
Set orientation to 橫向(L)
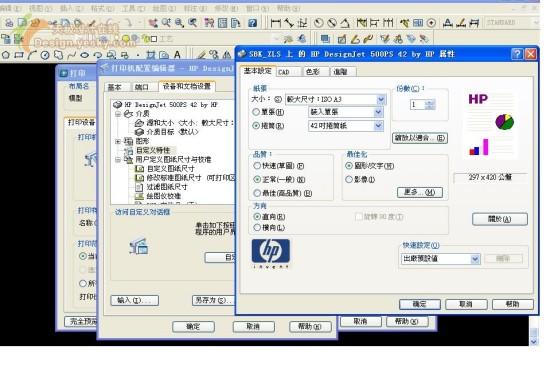pyautogui.click(x=257, y=228)
